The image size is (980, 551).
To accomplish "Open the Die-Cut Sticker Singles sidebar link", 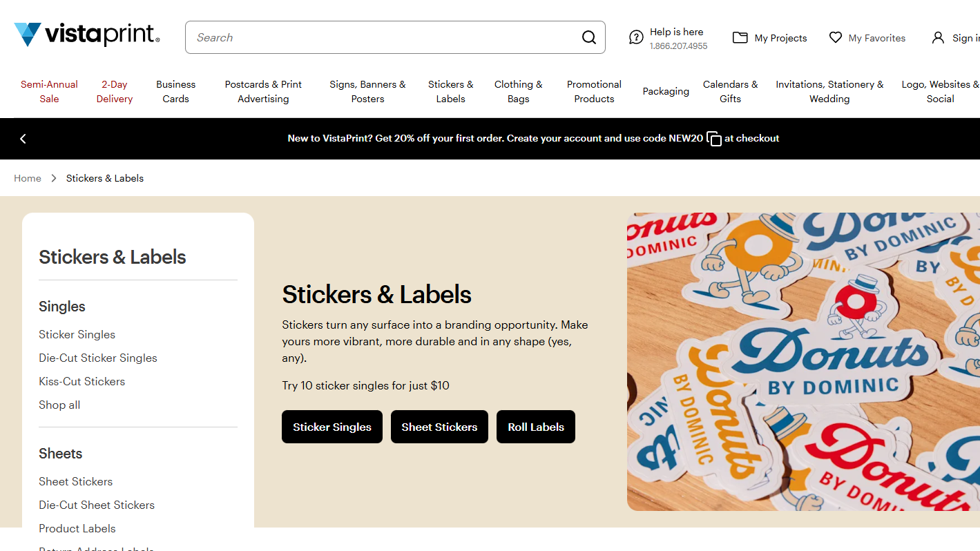I will 98,358.
